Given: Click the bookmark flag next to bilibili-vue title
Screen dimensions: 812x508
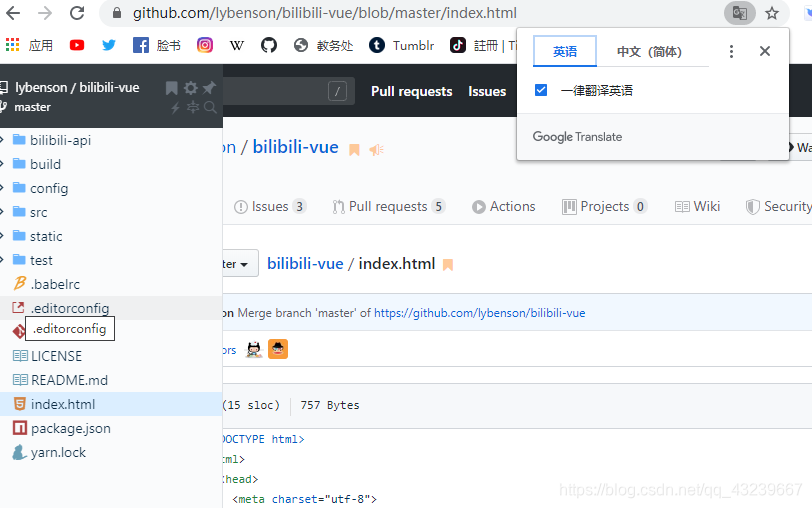Looking at the screenshot, I should click(354, 150).
